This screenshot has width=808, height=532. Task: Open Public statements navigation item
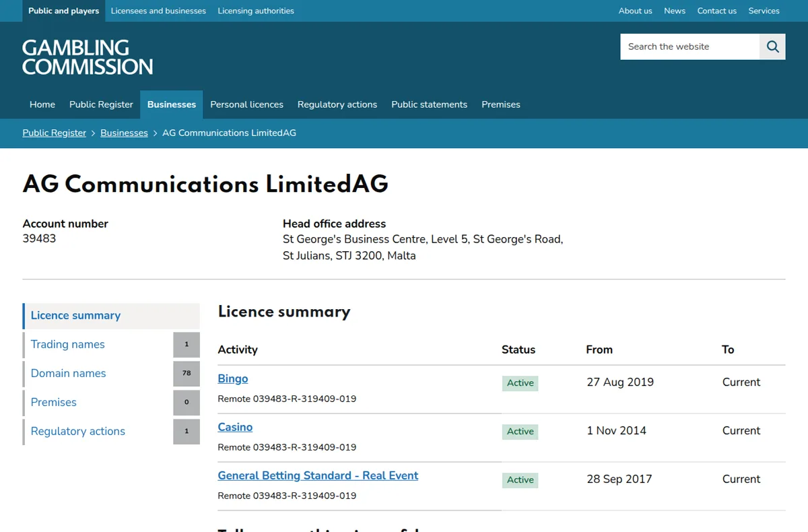point(429,104)
